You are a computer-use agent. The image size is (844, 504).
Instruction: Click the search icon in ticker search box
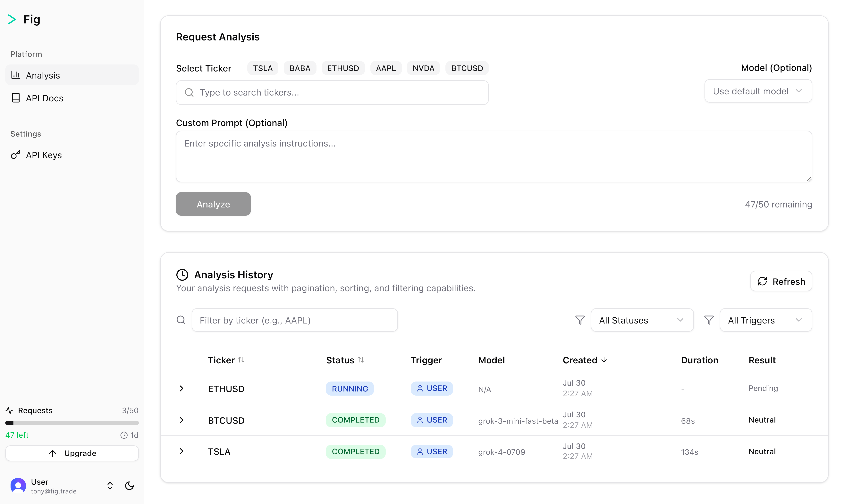pos(189,92)
